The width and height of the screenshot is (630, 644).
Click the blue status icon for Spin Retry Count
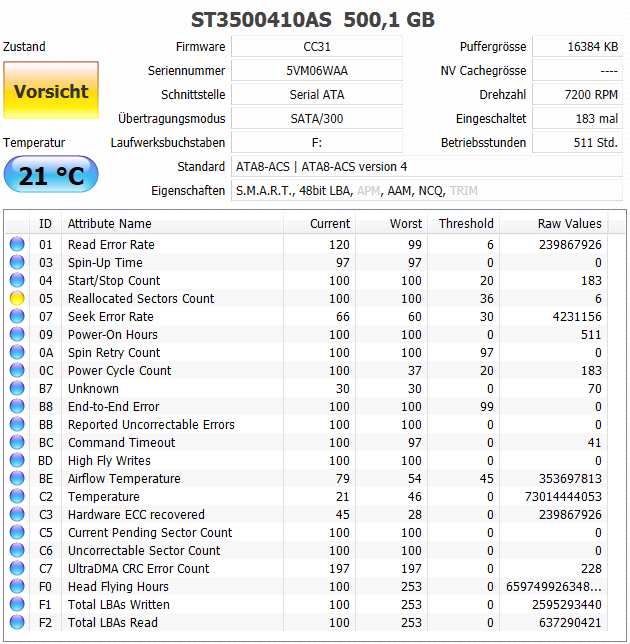click(17, 352)
